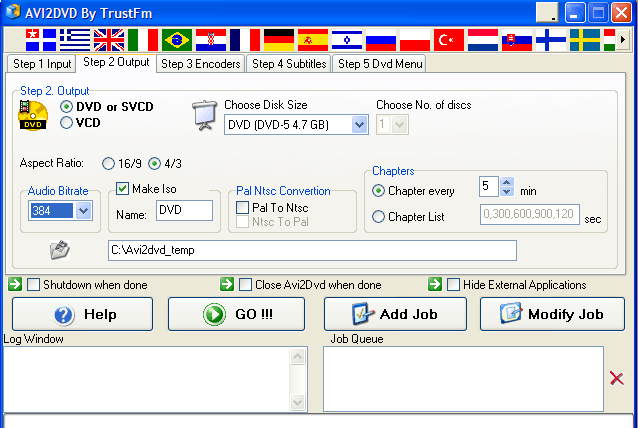
Task: Select the German flag language
Action: [279, 40]
